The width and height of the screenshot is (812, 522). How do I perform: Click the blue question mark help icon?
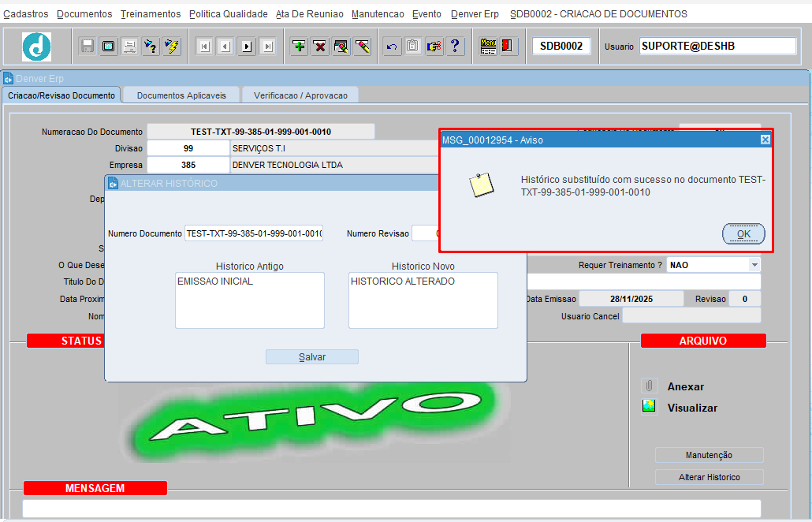point(455,47)
